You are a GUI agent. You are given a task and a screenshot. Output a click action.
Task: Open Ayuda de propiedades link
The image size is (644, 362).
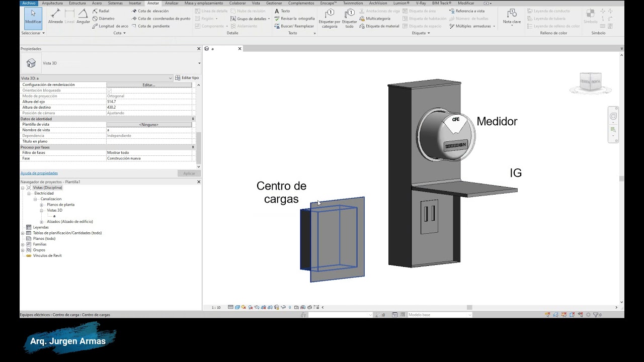pyautogui.click(x=39, y=173)
